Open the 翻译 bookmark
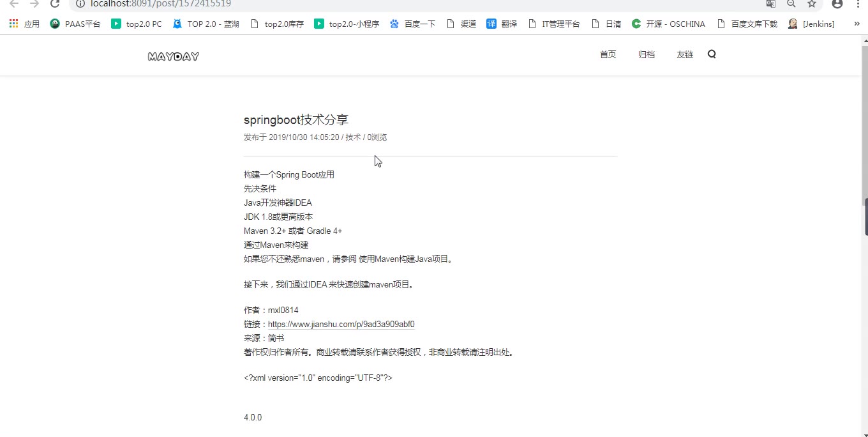 click(x=502, y=24)
